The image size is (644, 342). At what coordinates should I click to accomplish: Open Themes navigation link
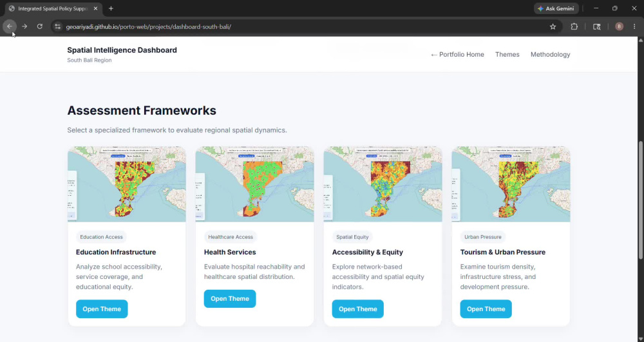pyautogui.click(x=507, y=54)
